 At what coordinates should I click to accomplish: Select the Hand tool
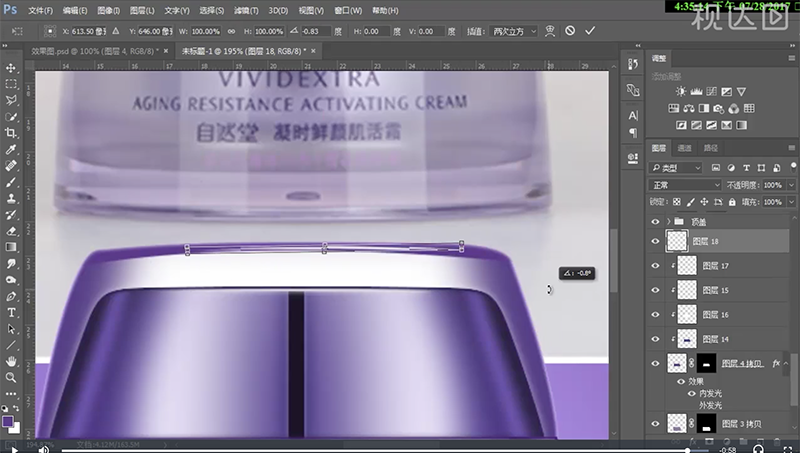(x=11, y=362)
